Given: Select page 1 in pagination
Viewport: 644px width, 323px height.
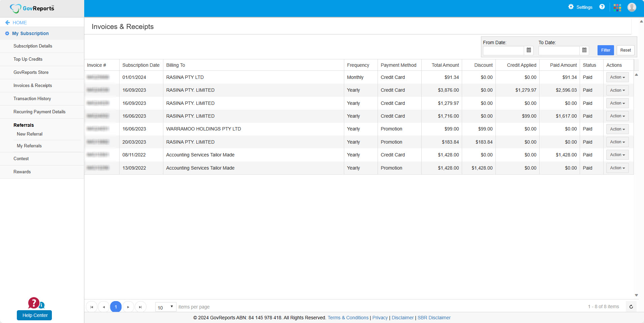Looking at the screenshot, I should click(x=116, y=307).
